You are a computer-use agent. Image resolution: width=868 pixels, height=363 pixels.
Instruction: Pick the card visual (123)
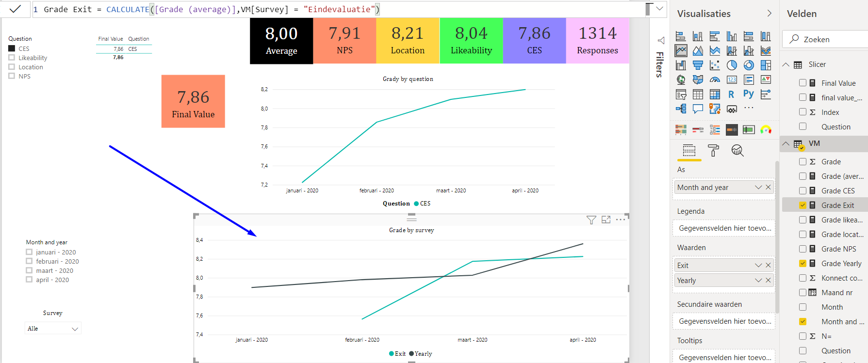pos(732,79)
